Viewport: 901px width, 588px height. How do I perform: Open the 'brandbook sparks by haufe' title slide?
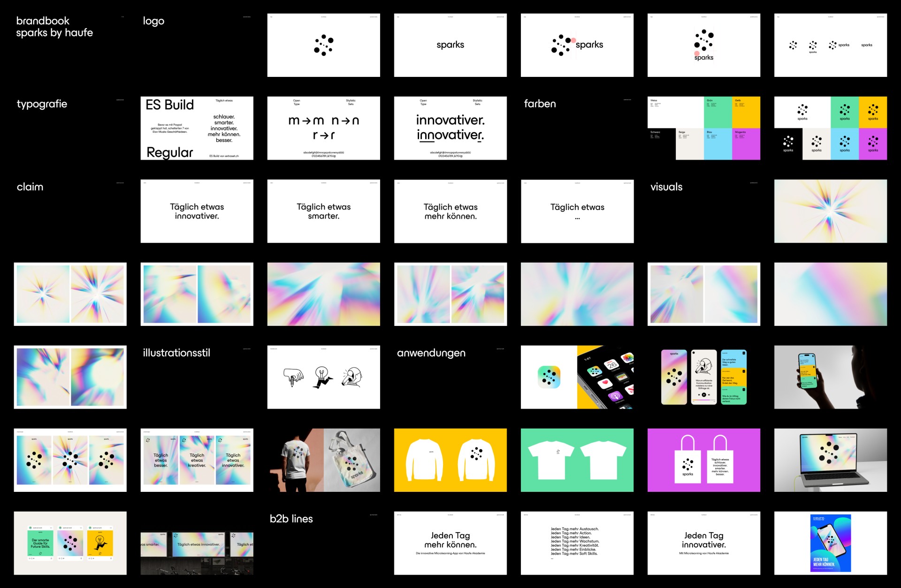pos(70,45)
